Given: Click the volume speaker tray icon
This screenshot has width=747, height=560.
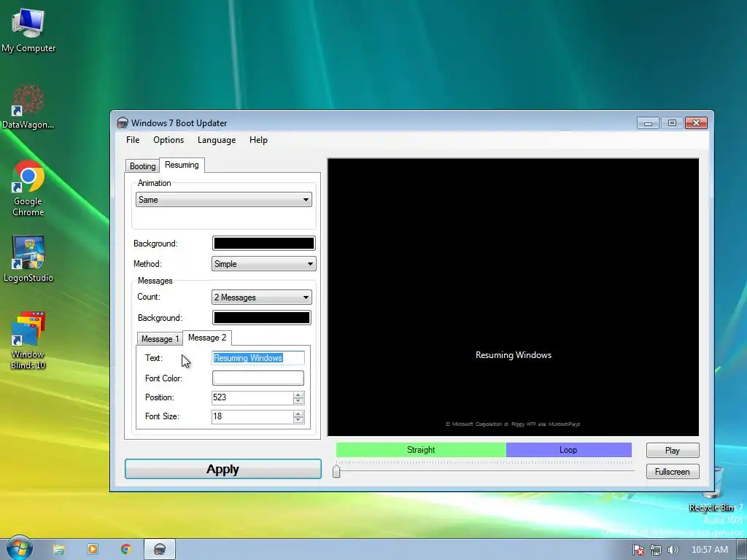Looking at the screenshot, I should click(x=672, y=550).
